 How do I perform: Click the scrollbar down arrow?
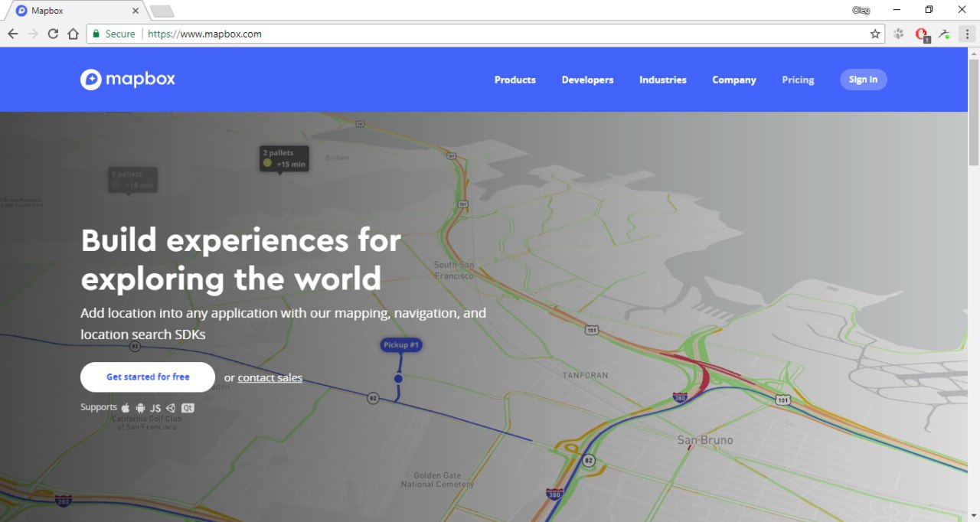974,515
